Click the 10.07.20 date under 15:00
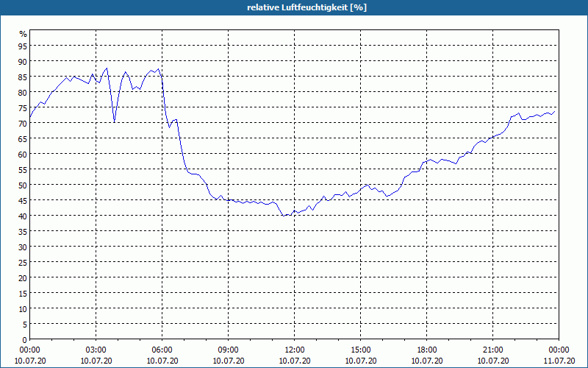This screenshot has width=588, height=368. 361,361
